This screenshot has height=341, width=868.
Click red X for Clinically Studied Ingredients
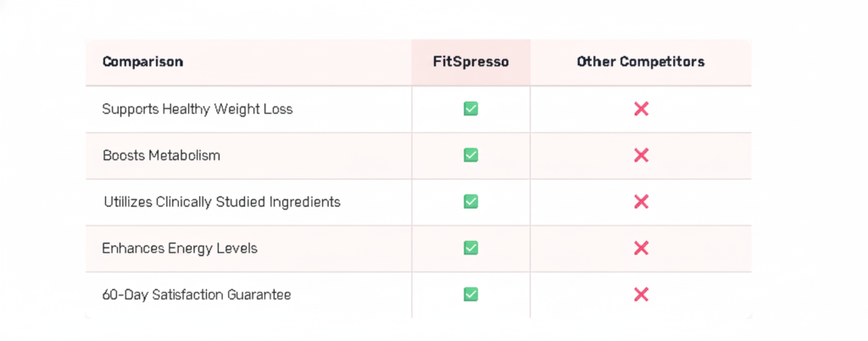[x=641, y=202]
